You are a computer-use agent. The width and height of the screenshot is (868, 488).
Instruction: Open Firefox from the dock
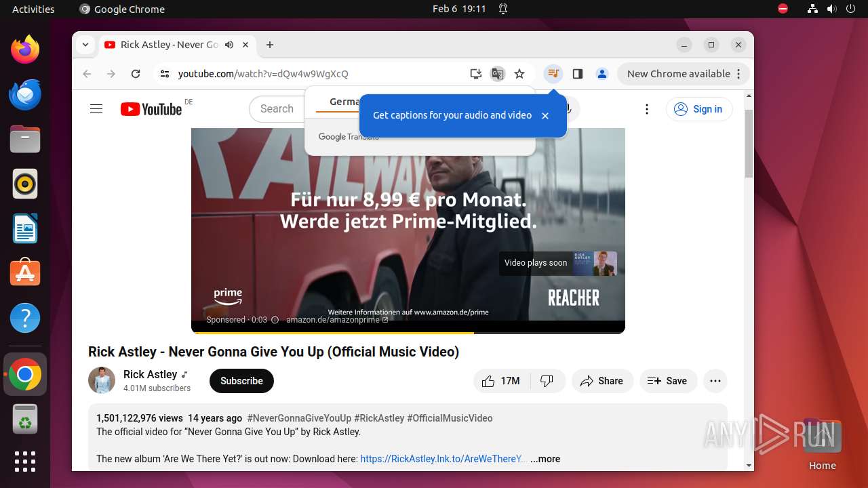25,49
